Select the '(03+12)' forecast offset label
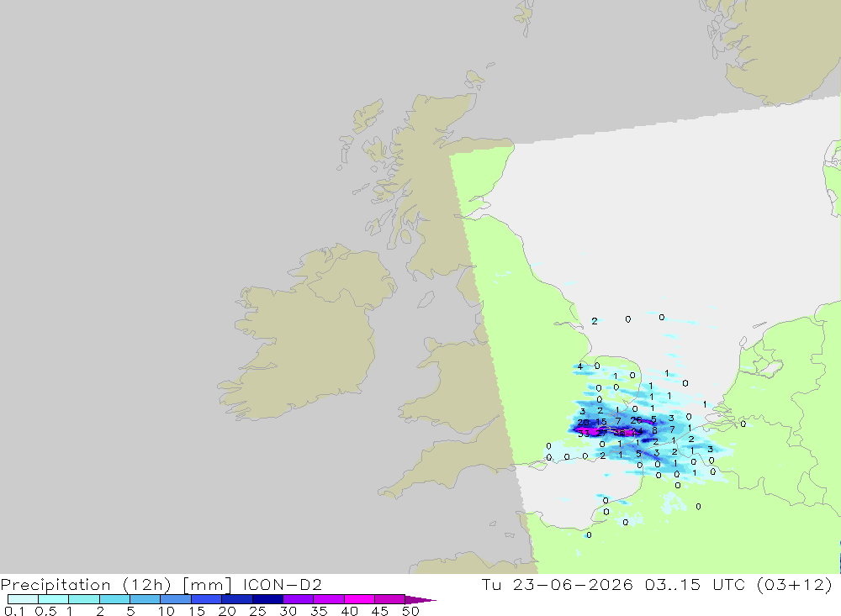This screenshot has height=616, width=841. coord(795,584)
